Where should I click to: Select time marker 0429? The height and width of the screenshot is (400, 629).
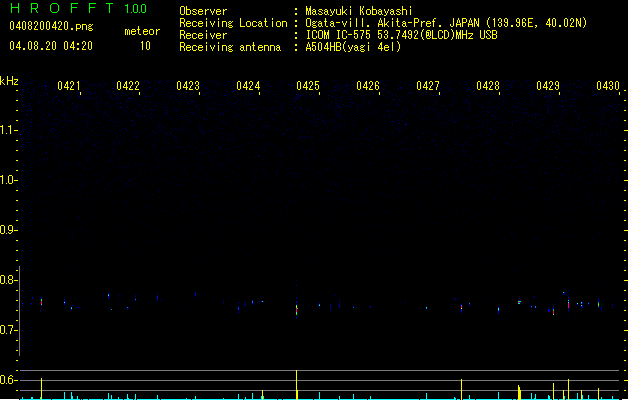point(548,86)
